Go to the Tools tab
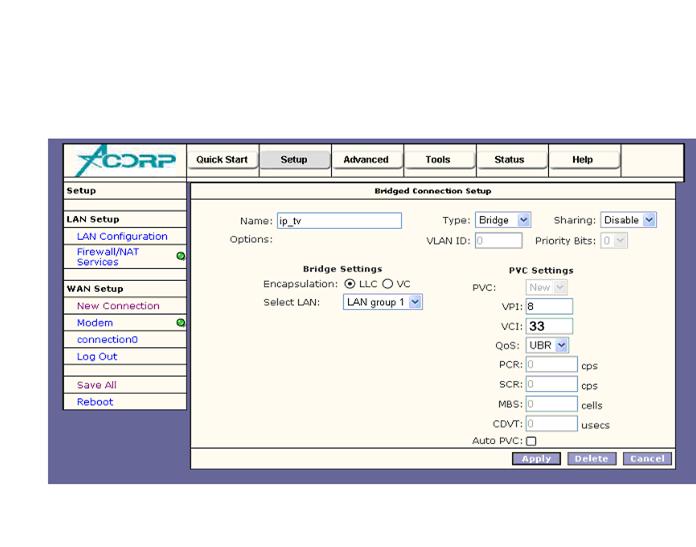This screenshot has height=547, width=696. click(x=437, y=160)
